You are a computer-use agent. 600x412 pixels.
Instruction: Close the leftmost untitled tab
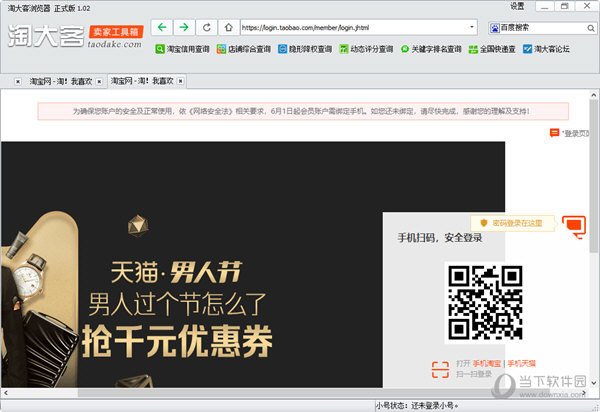click(x=18, y=81)
